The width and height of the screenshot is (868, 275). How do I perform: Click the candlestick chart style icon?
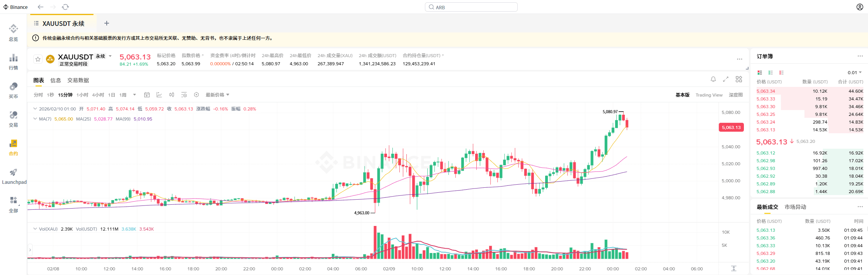[x=172, y=95]
